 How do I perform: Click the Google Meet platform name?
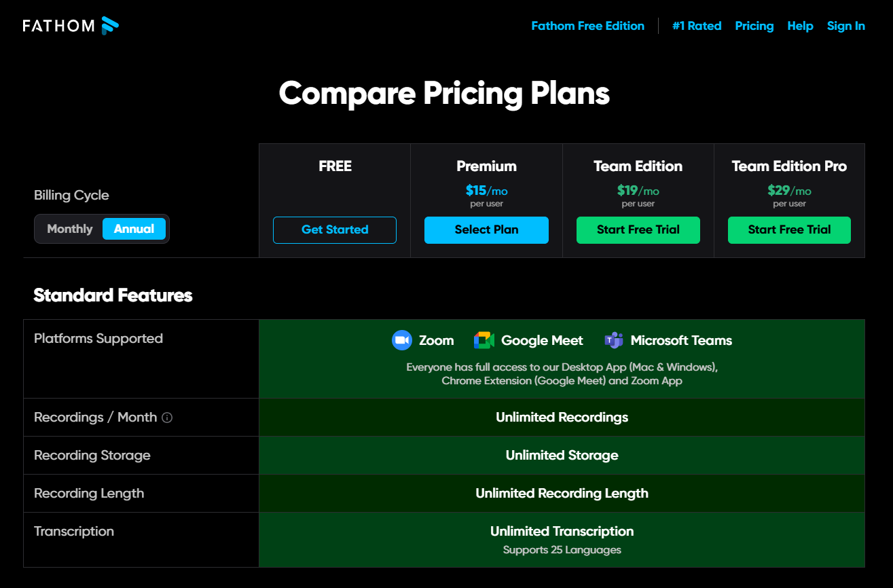542,340
